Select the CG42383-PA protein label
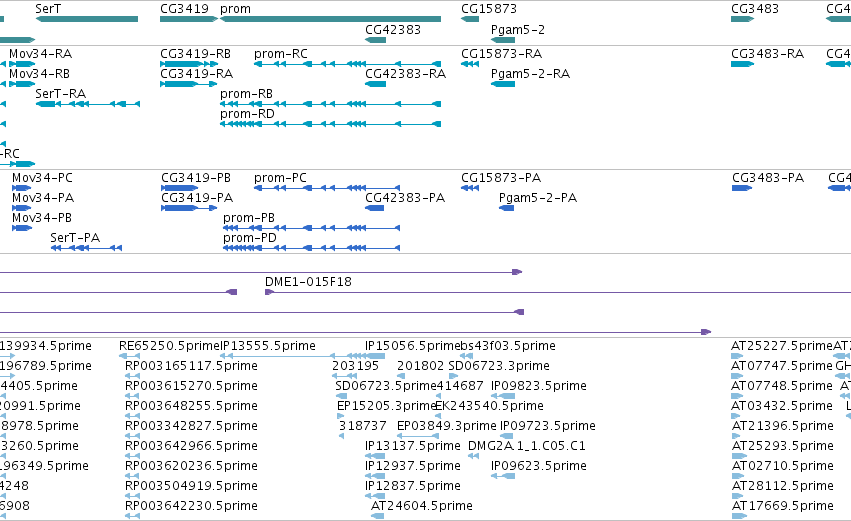 [405, 198]
